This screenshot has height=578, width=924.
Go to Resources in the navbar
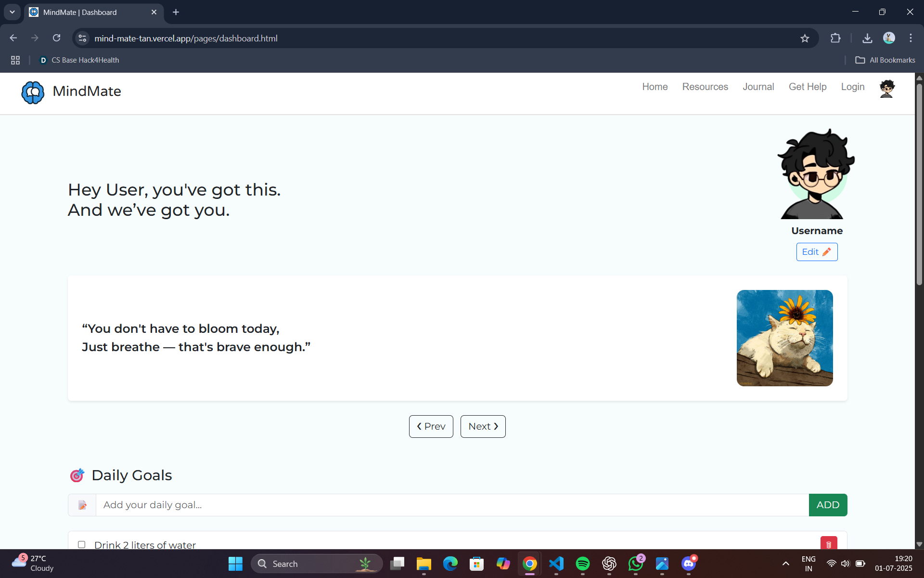pyautogui.click(x=705, y=87)
